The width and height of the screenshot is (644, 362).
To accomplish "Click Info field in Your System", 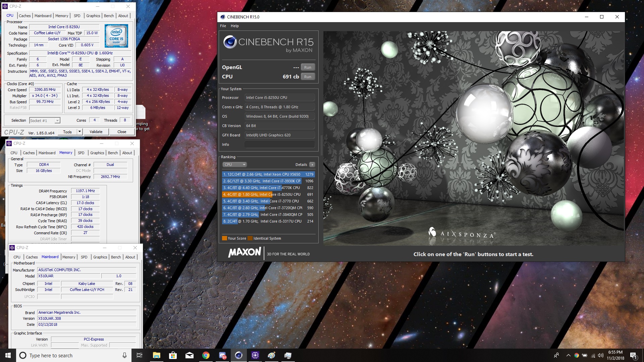I will click(x=279, y=144).
